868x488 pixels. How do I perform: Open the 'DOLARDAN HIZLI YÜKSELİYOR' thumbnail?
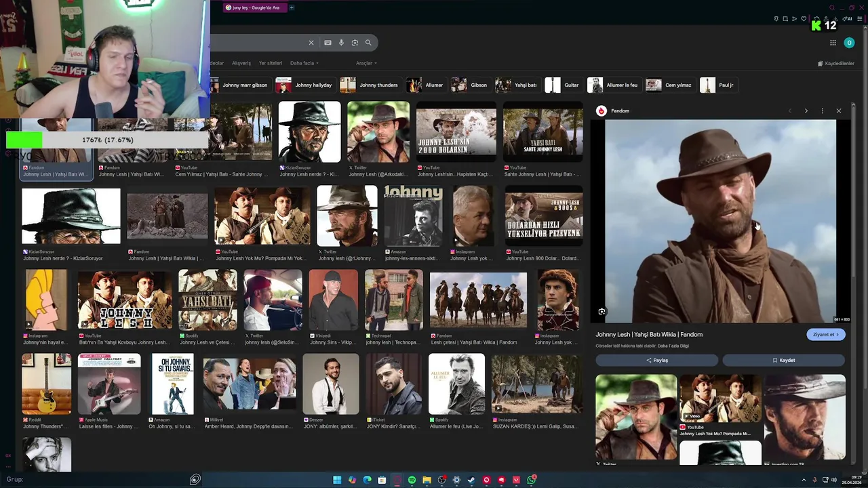pyautogui.click(x=543, y=216)
